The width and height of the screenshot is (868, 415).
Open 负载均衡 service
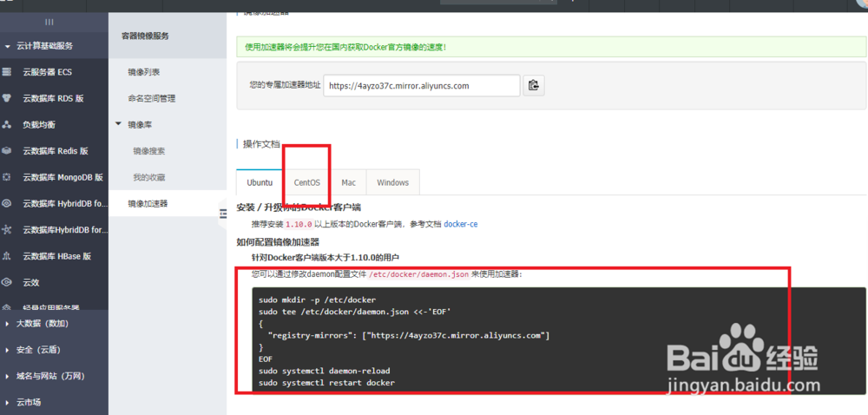pos(39,124)
